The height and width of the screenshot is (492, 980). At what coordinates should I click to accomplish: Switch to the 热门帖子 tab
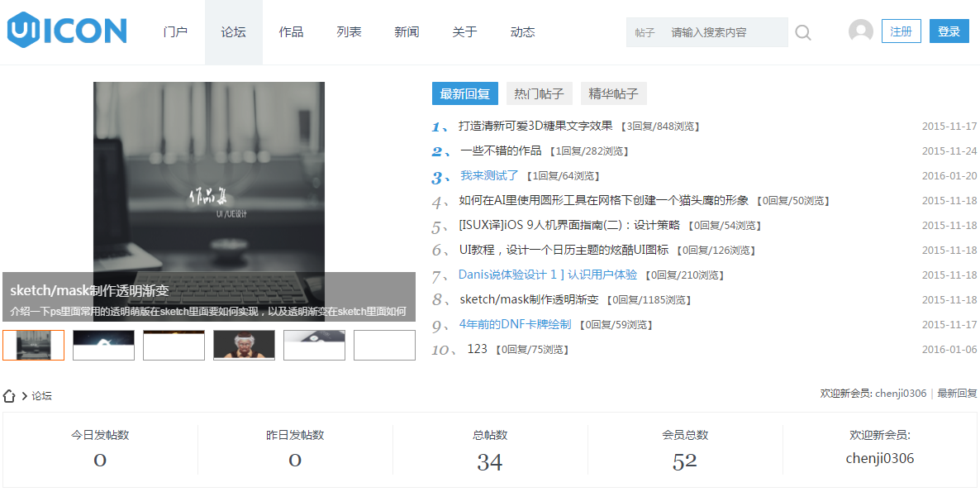pyautogui.click(x=539, y=93)
